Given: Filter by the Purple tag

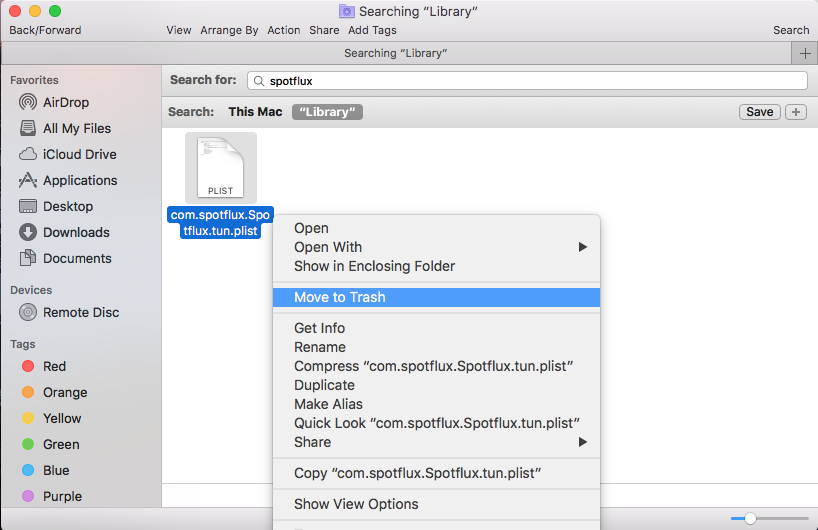Looking at the screenshot, I should 52,497.
